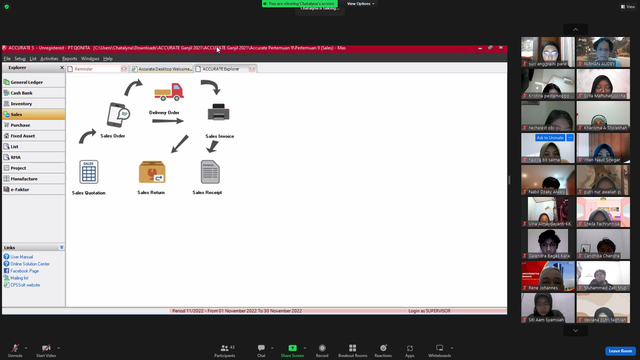640x360 pixels.
Task: Open the Help menu
Action: click(108, 59)
